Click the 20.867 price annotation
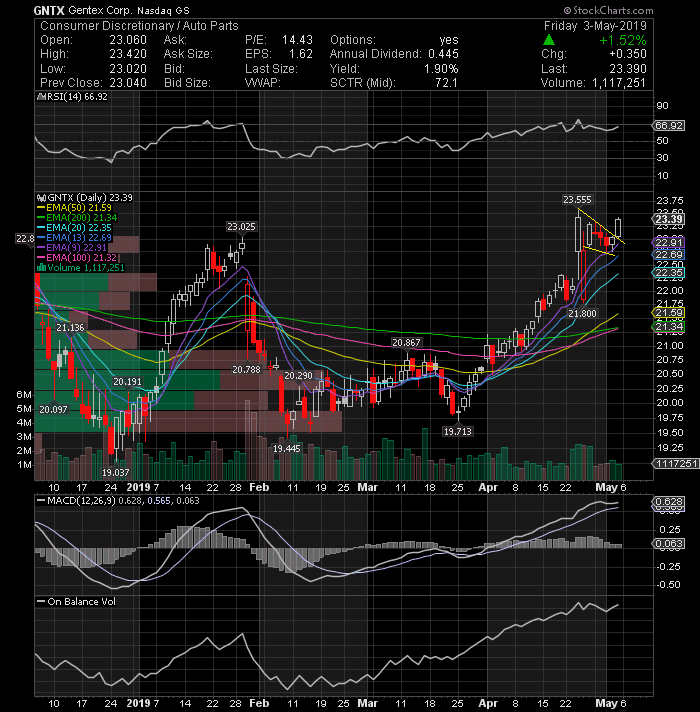Screen dimensions: 700x712 [x=406, y=342]
